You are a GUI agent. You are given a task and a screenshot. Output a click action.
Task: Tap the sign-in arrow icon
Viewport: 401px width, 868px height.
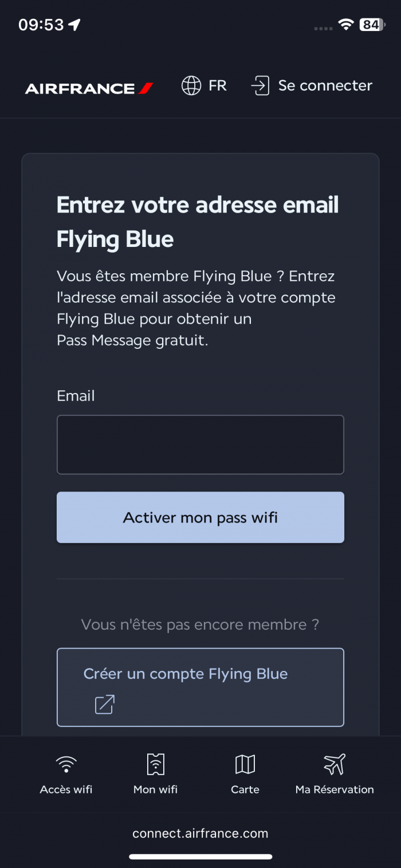click(260, 86)
